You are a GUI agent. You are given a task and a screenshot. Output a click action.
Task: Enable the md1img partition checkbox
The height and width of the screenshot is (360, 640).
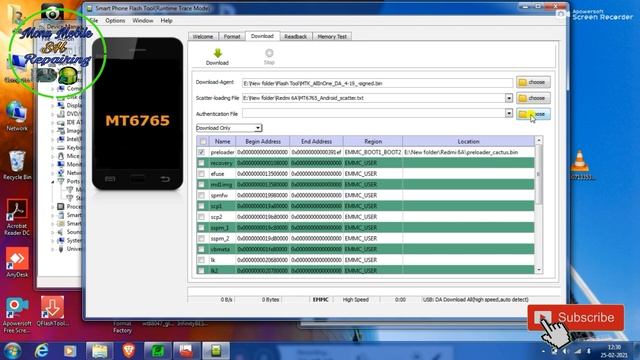click(201, 184)
